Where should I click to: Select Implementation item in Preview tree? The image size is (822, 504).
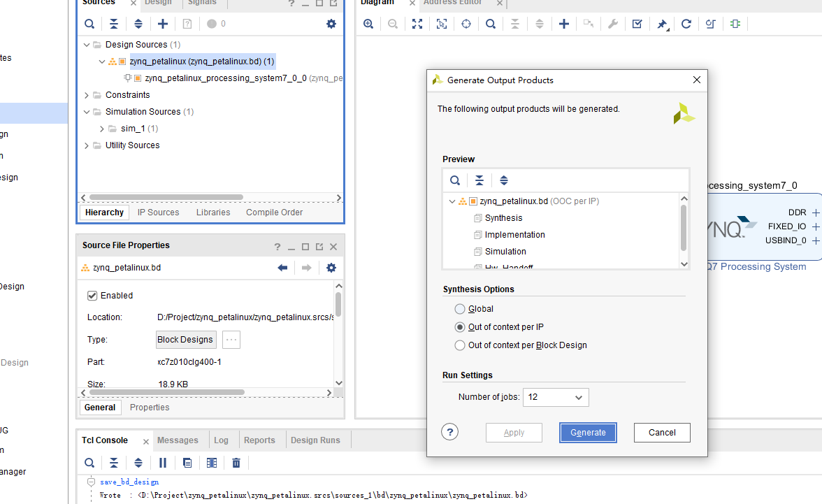point(514,235)
